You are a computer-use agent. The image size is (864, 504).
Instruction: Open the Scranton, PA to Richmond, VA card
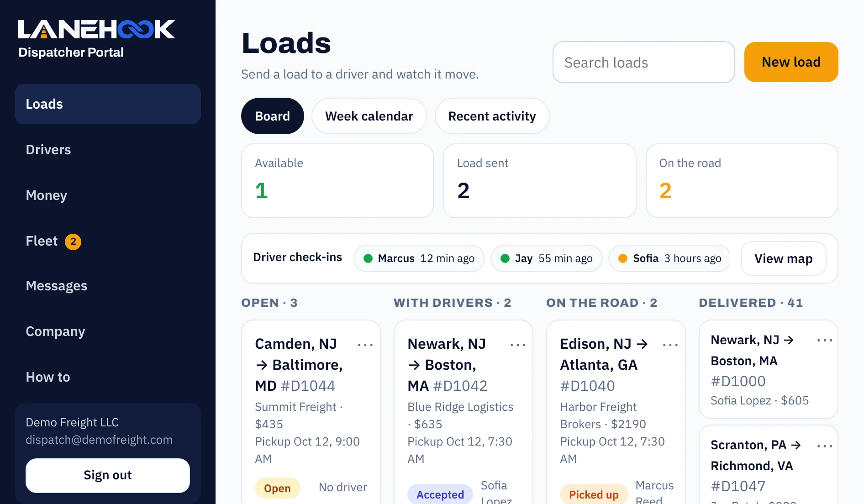[x=768, y=465]
